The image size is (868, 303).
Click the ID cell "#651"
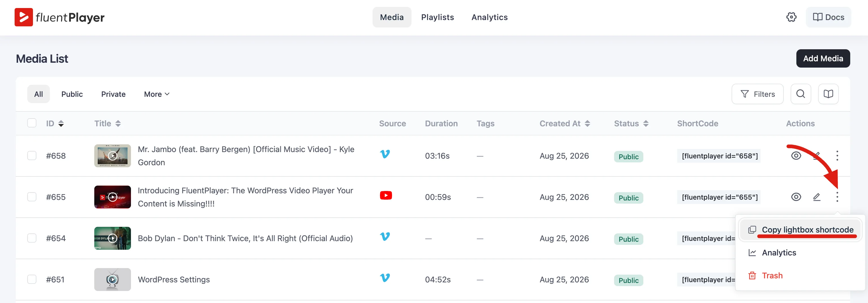click(55, 280)
